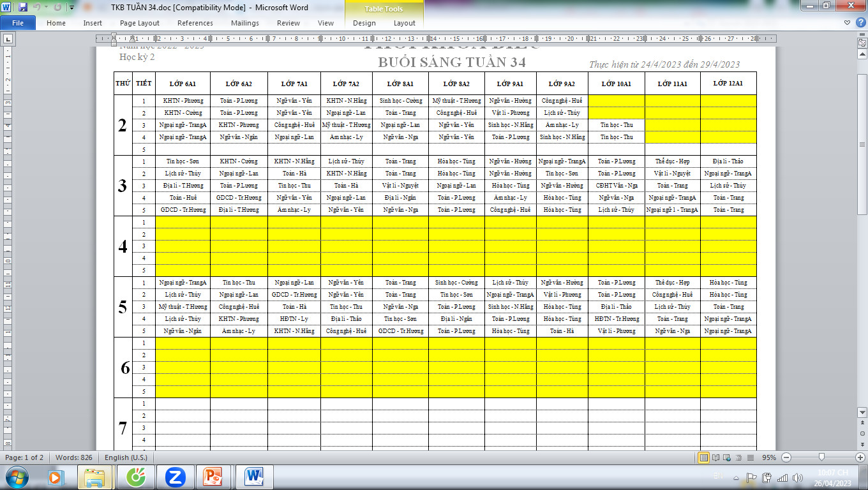Expand the Customize Quick Access Toolbar dropdown
The image size is (868, 490).
[x=71, y=8]
